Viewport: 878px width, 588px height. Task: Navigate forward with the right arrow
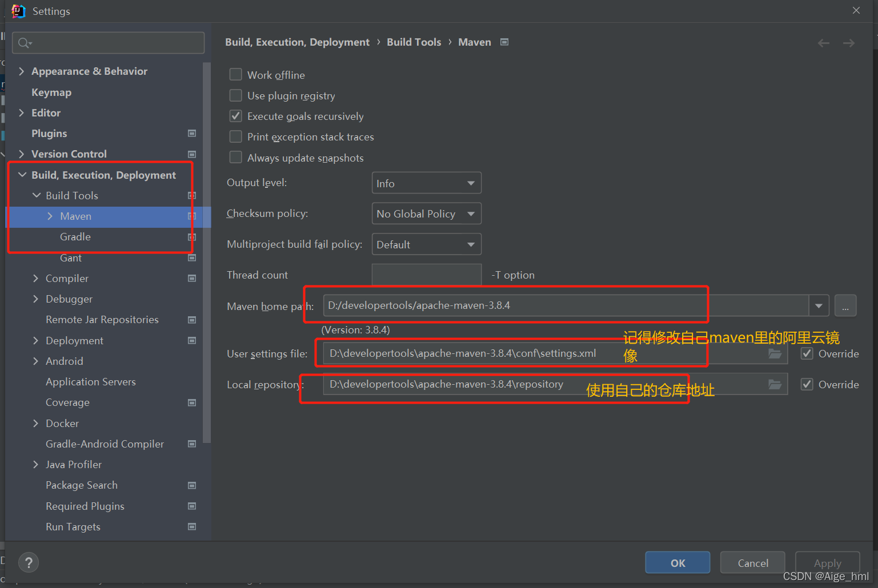pyautogui.click(x=849, y=43)
